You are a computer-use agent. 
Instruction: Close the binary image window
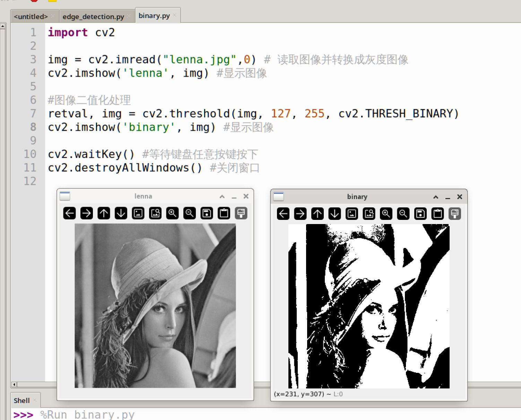pyautogui.click(x=460, y=197)
